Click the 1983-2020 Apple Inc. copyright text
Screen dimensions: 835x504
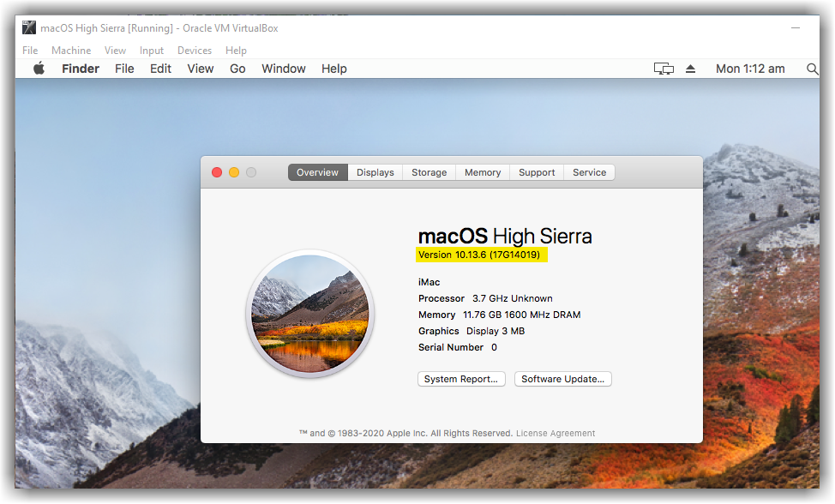point(406,433)
